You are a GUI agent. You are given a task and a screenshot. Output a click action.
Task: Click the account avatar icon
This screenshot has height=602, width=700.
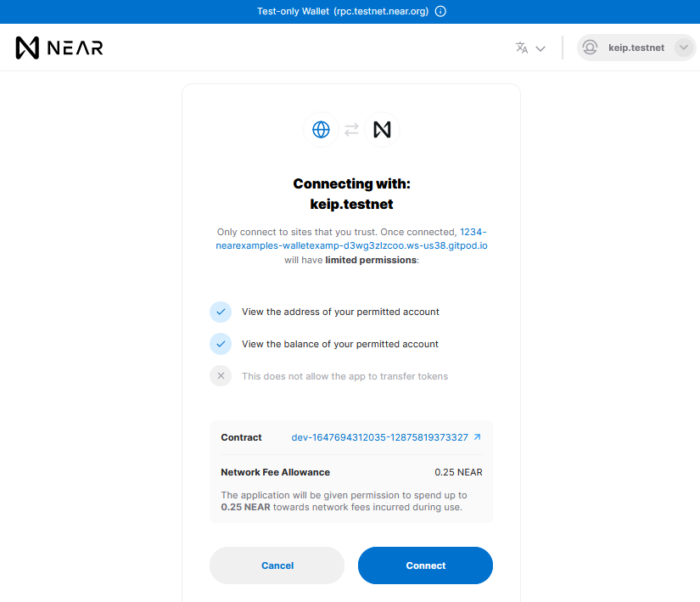(x=591, y=48)
